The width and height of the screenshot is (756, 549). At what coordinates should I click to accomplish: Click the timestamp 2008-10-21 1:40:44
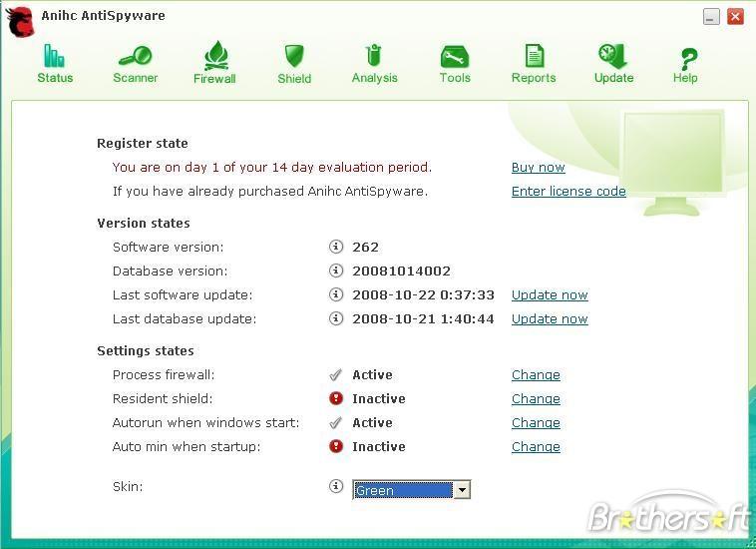(423, 318)
